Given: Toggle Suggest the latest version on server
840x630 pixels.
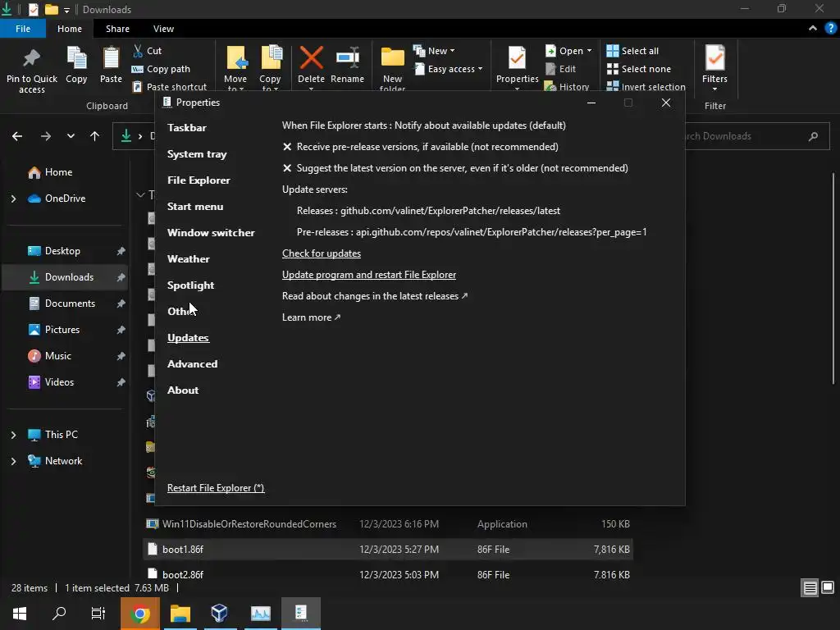Looking at the screenshot, I should 455,168.
